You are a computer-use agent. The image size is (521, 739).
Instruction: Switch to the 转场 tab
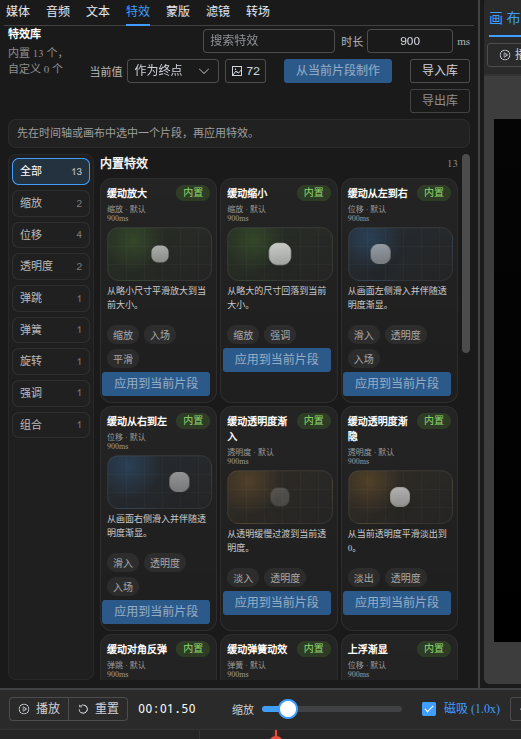257,11
